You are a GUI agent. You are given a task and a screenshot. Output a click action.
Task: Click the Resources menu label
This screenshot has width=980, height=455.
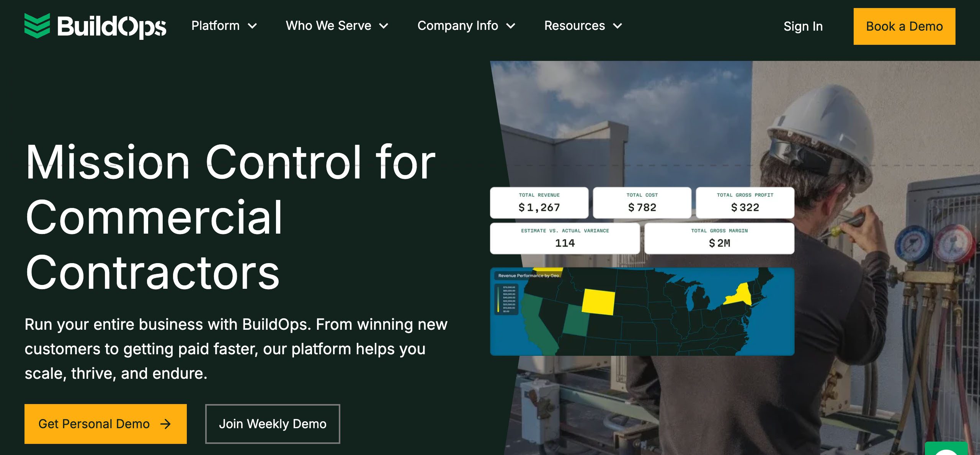575,26
